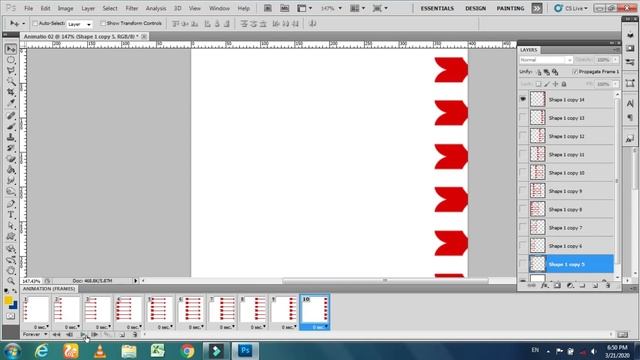Open the Normal blend mode dropdown
The image size is (640, 360).
click(546, 60)
